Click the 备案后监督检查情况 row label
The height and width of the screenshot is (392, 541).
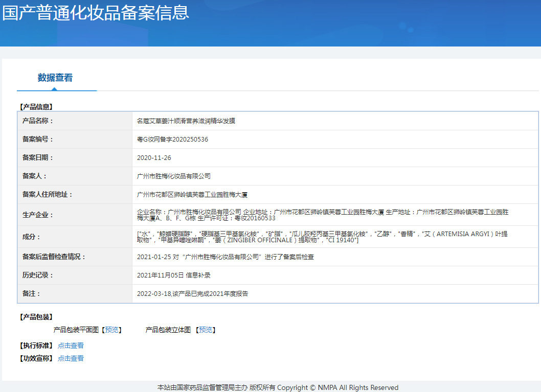pos(54,257)
